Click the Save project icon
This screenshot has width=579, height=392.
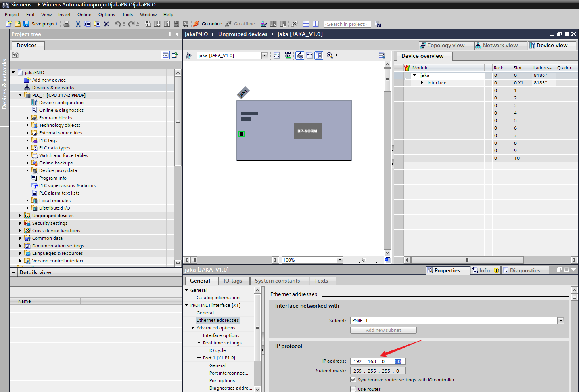26,24
